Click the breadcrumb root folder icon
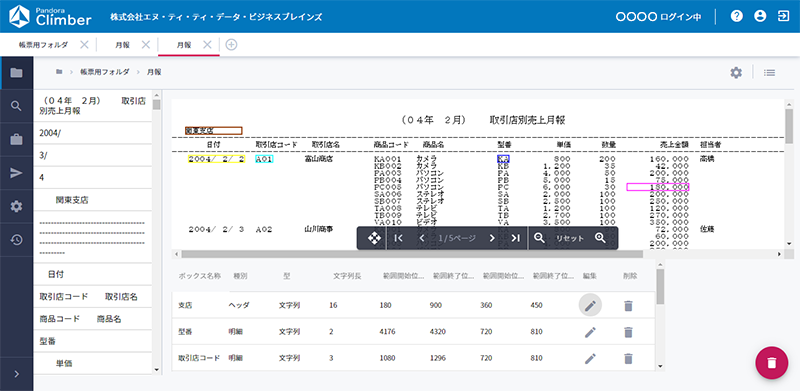The height and width of the screenshot is (391, 800). pyautogui.click(x=60, y=72)
